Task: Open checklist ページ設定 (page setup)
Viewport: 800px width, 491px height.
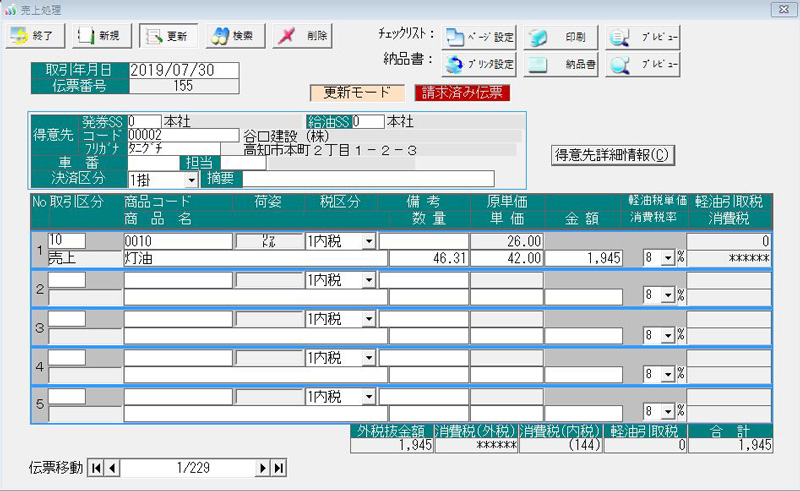Action: point(480,38)
